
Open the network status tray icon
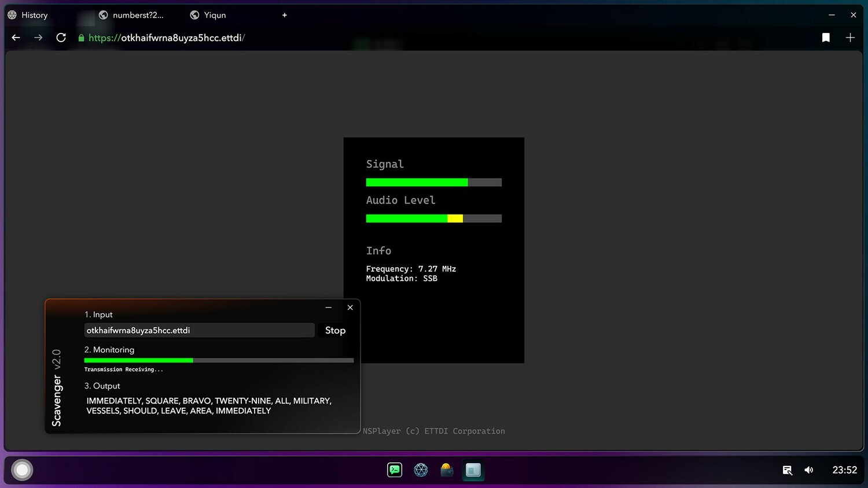pyautogui.click(x=787, y=470)
